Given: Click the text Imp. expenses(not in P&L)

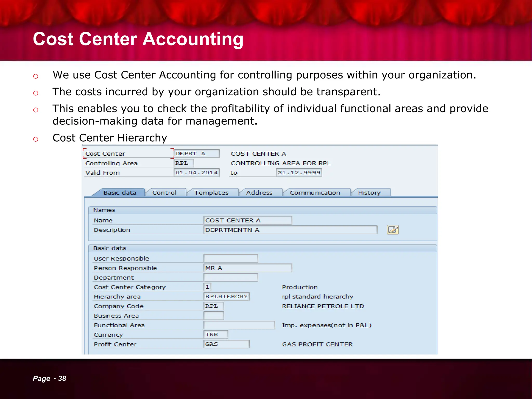Looking at the screenshot, I should [x=327, y=325].
